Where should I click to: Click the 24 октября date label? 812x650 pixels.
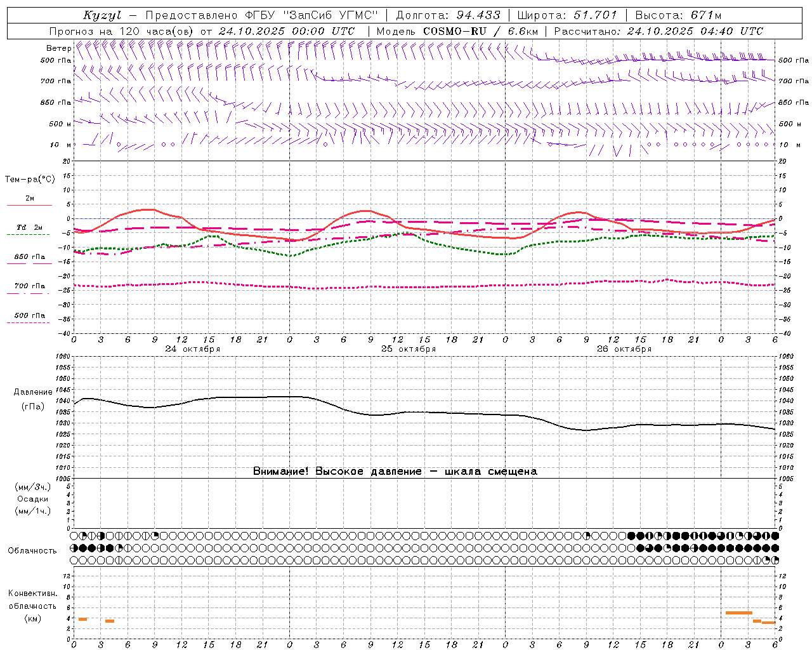[x=193, y=349]
